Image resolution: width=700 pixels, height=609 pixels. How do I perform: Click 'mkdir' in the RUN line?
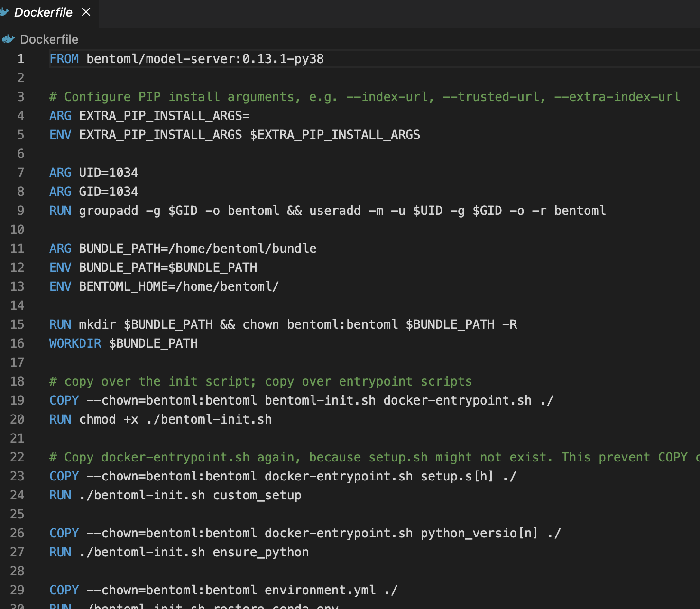(x=98, y=324)
